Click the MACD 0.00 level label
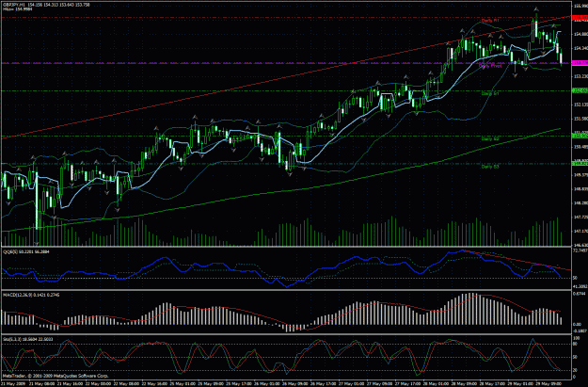 click(577, 325)
